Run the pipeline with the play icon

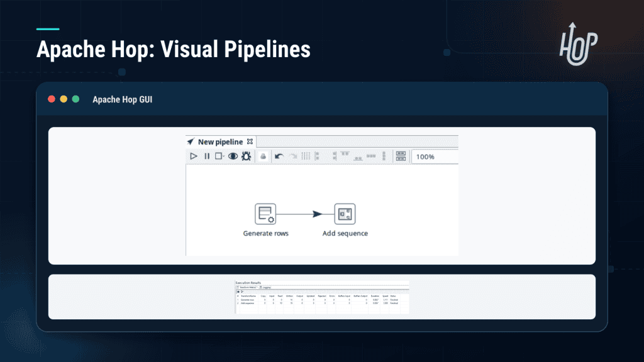(x=194, y=156)
